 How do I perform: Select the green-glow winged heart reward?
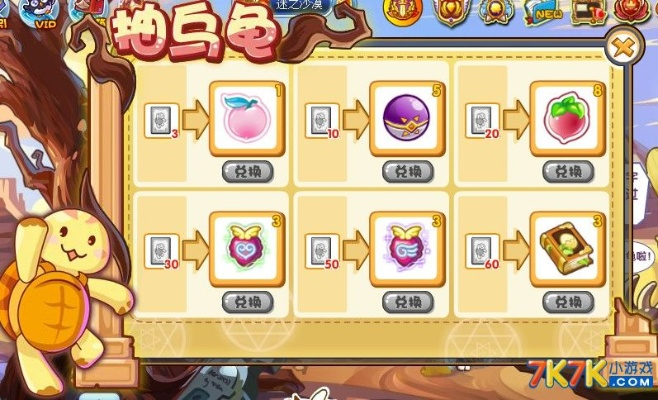[247, 249]
